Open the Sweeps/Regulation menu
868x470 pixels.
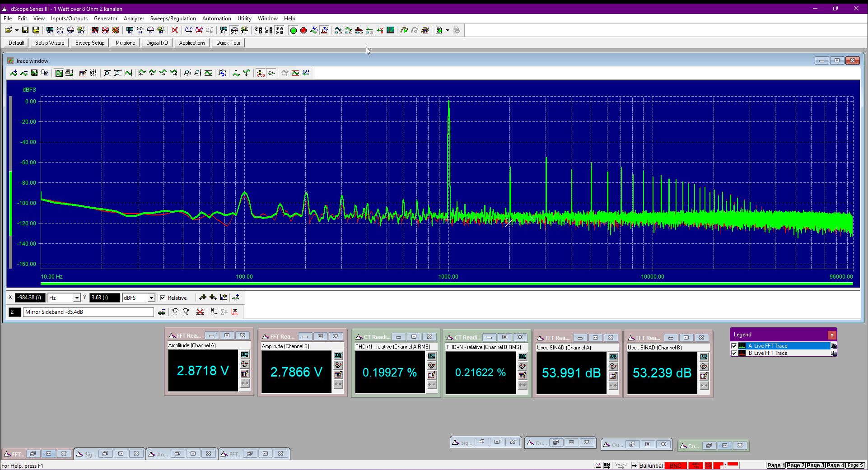173,19
